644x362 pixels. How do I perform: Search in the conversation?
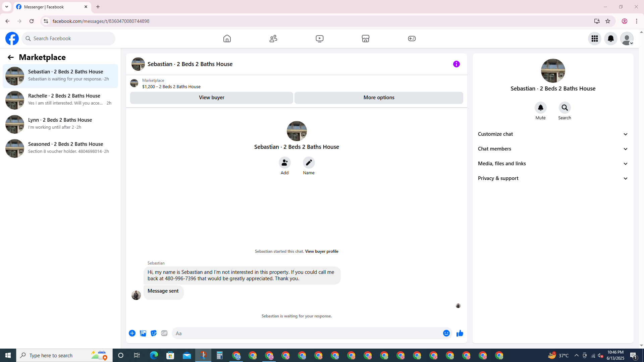point(565,108)
